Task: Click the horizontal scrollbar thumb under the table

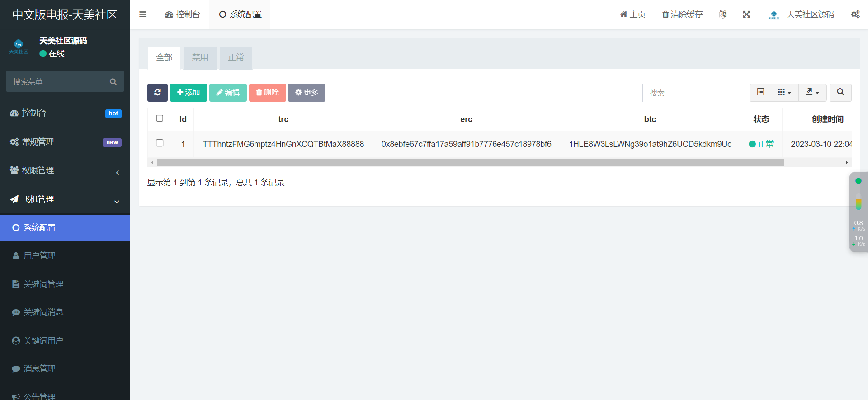Action: 470,162
